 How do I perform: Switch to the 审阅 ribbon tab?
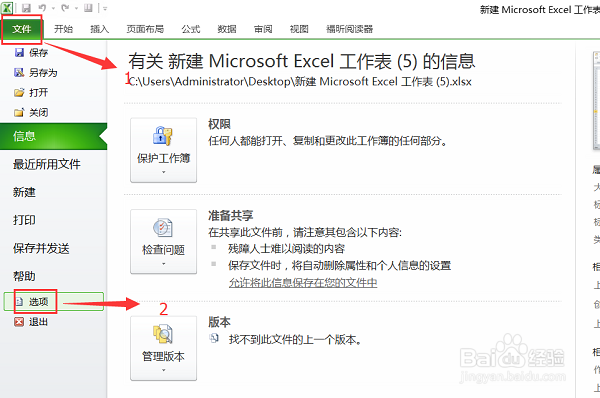(263, 29)
